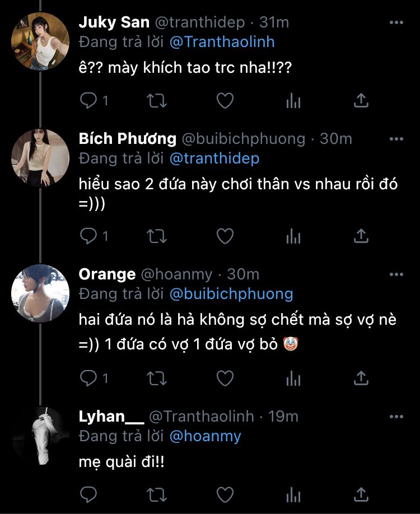Open Bích Phương's display name profile

(x=128, y=138)
